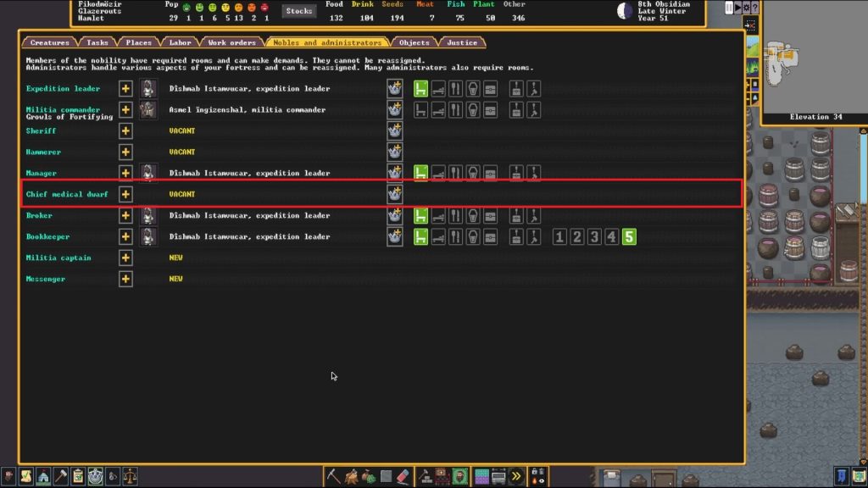Open work orders clipboard icon in bottom toolbar

point(78,476)
